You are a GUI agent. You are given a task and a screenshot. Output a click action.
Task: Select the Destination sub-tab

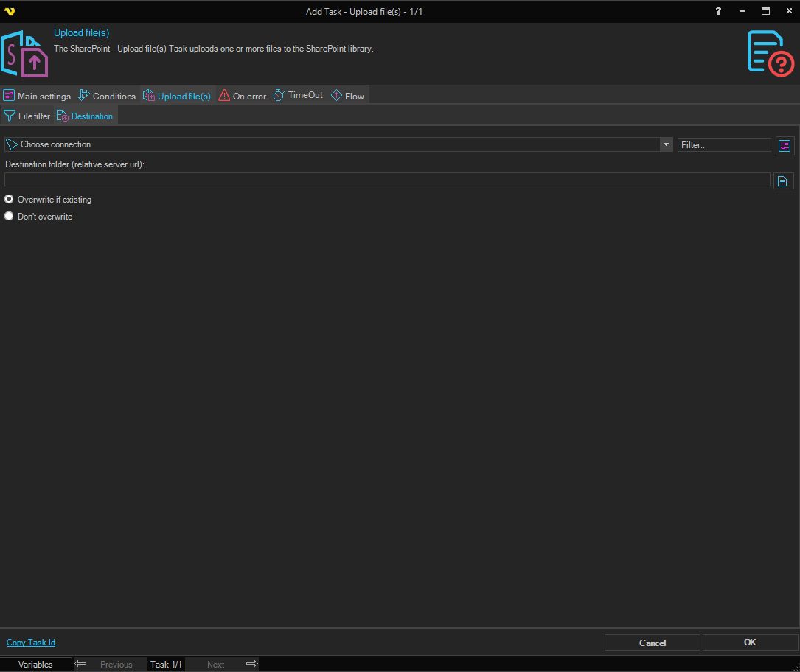[85, 116]
